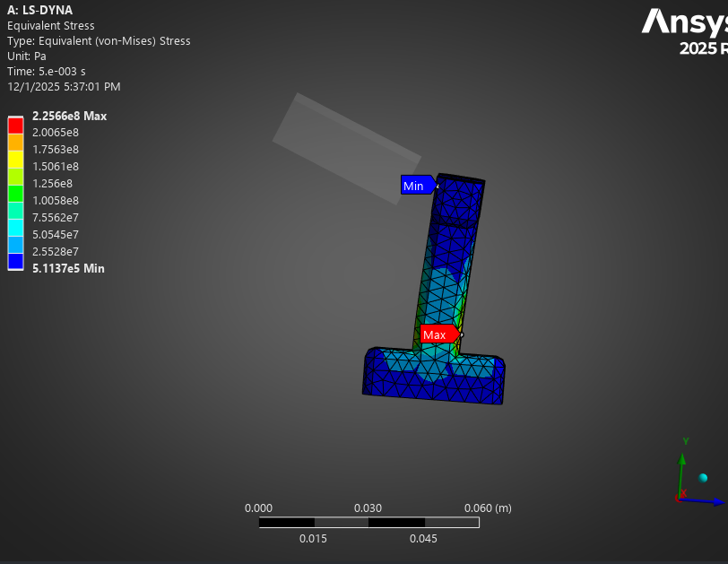Select the blue Min probe label
This screenshot has height=564, width=728.
[415, 186]
